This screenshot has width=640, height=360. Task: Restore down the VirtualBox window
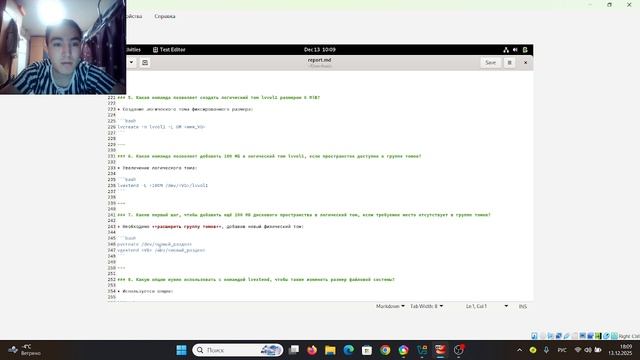point(609,5)
